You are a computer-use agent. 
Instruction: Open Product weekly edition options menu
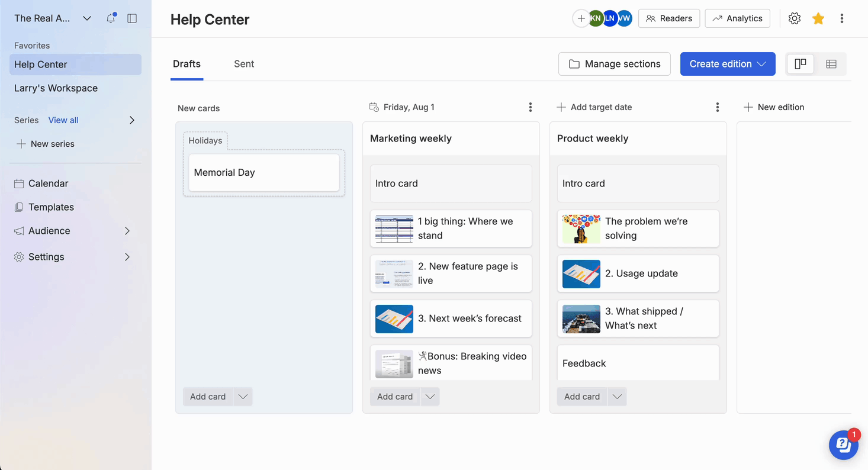718,107
